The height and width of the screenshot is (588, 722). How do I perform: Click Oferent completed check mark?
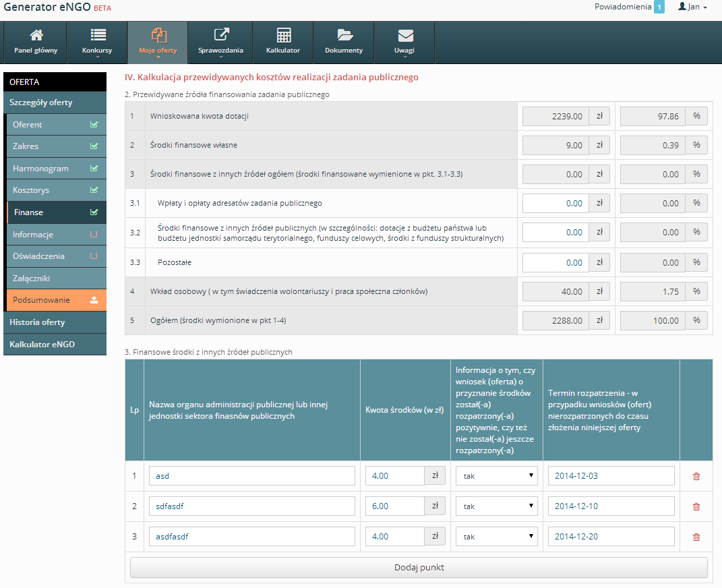click(x=94, y=124)
